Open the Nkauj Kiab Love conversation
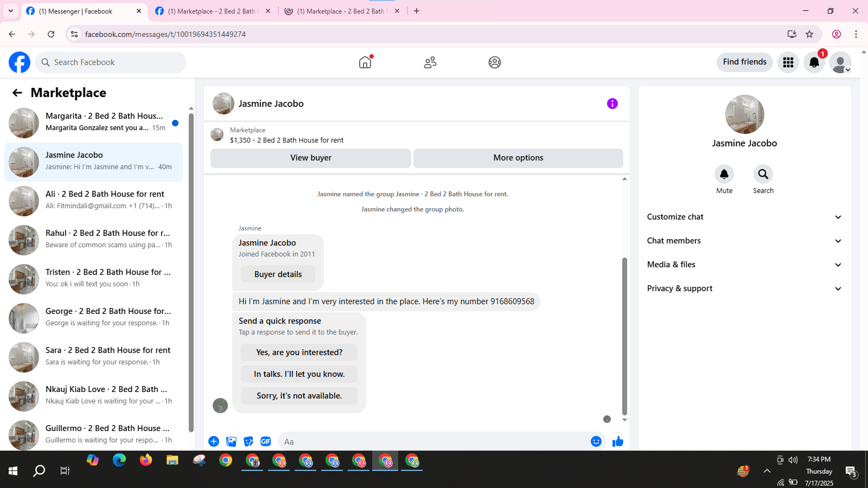This screenshot has height=488, width=868. [93, 396]
